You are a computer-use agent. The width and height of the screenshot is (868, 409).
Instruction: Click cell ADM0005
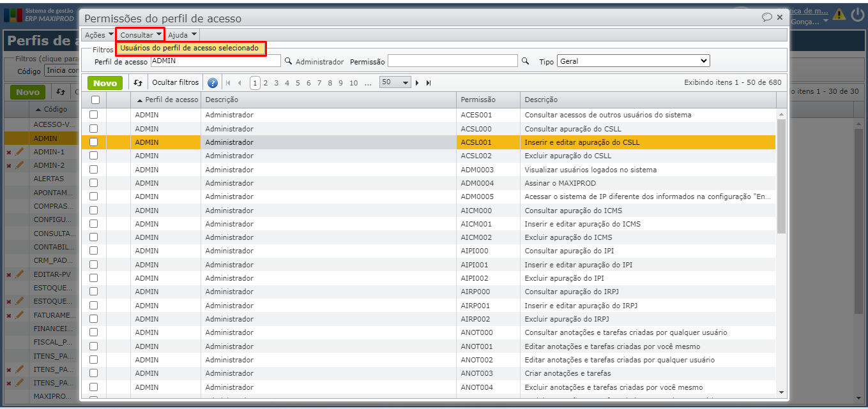489,197
